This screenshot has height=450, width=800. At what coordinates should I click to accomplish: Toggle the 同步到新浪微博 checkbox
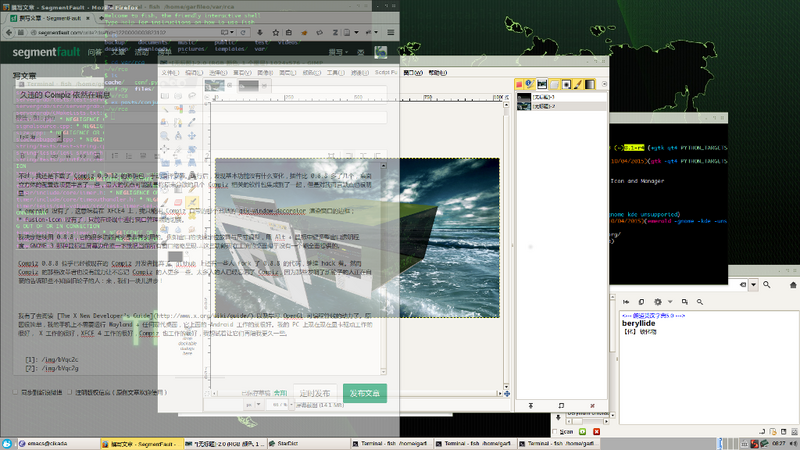(x=15, y=392)
